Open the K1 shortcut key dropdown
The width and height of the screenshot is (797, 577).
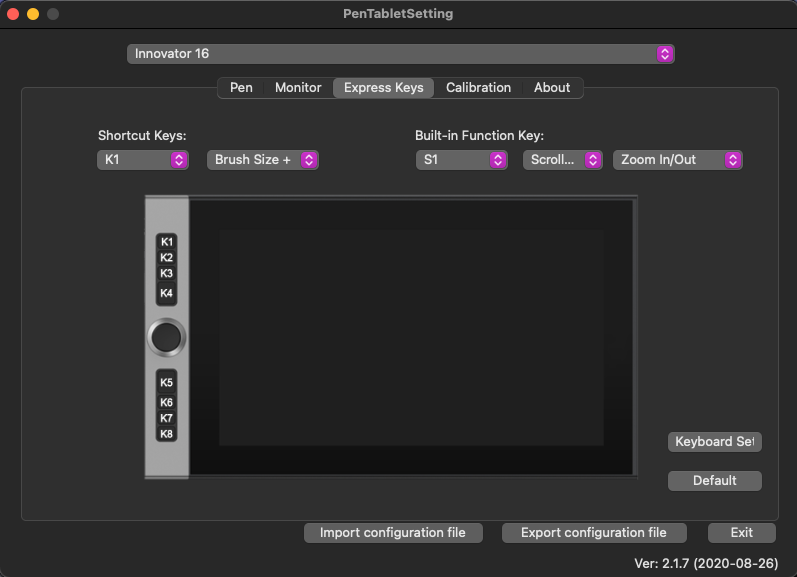tap(143, 160)
